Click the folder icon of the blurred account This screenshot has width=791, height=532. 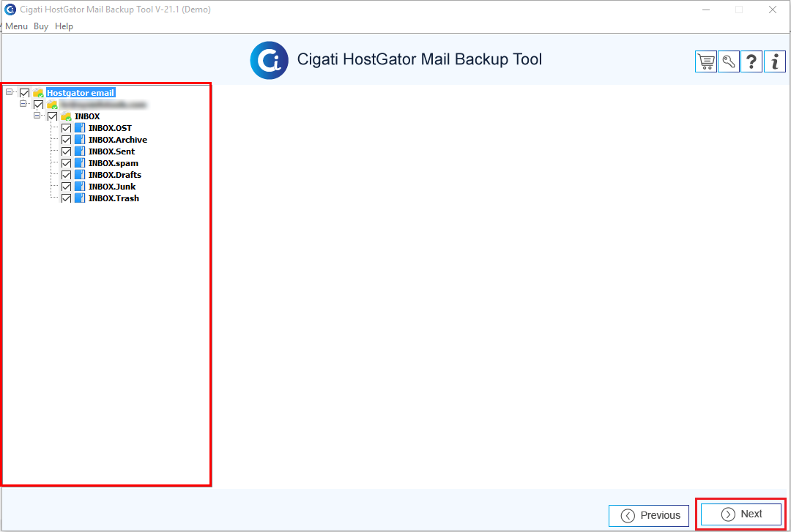53,105
